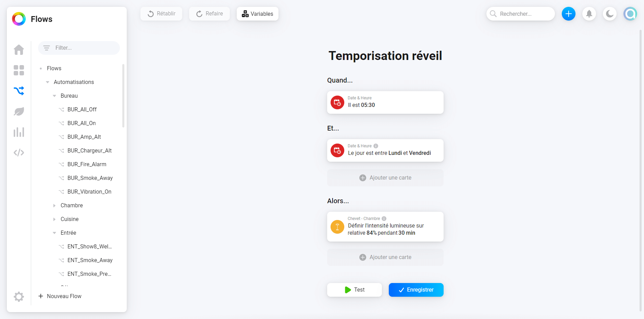
Task: Open the Script code icon
Action: click(x=19, y=152)
